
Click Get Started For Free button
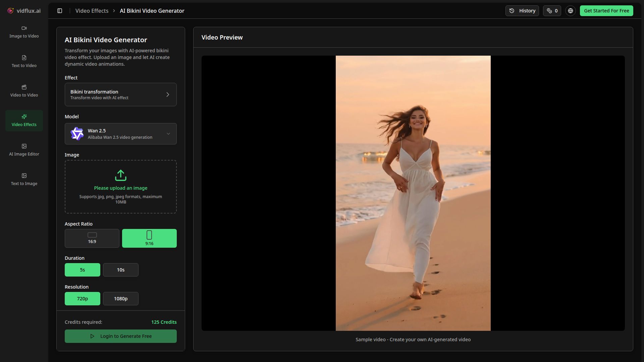click(x=606, y=11)
